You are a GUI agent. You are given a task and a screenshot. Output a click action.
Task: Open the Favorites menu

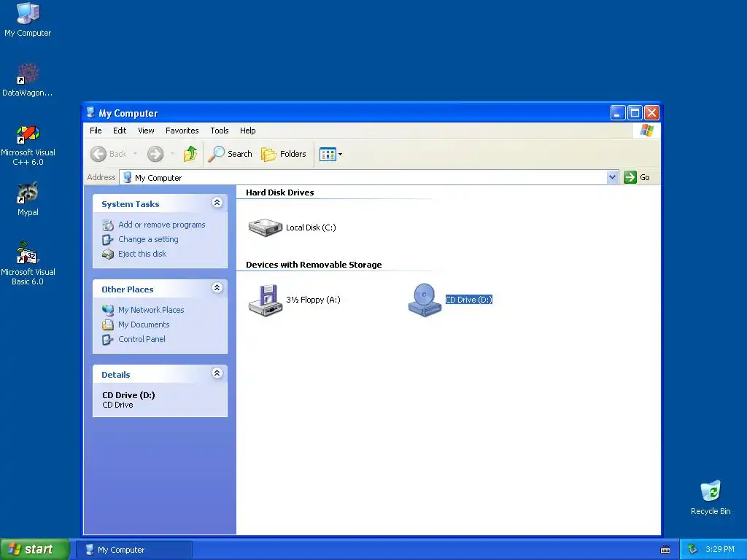click(182, 131)
